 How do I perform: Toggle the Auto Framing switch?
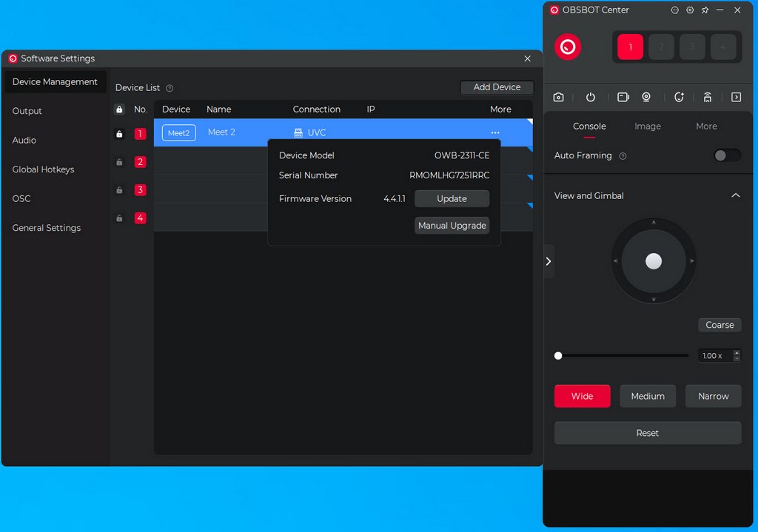[x=727, y=155]
